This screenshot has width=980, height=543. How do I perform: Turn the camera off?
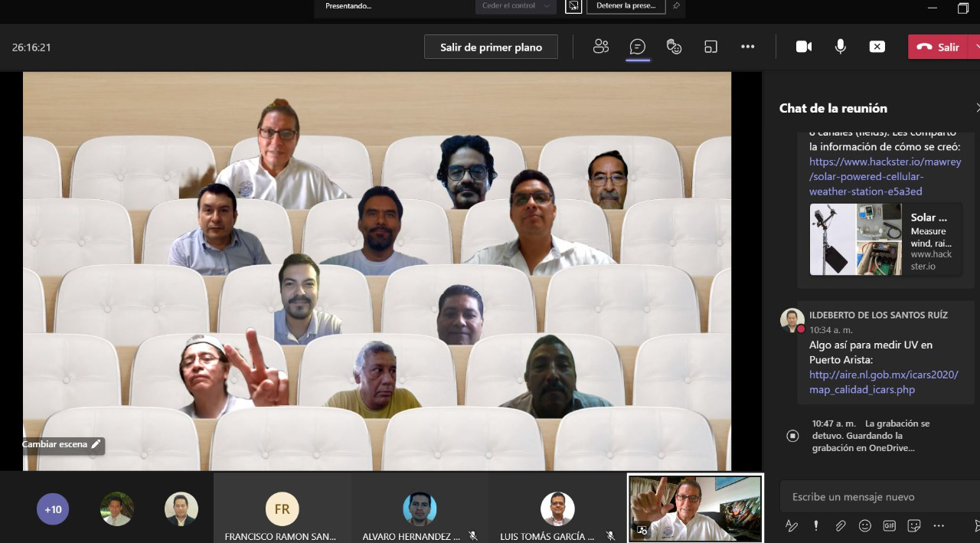[x=804, y=47]
